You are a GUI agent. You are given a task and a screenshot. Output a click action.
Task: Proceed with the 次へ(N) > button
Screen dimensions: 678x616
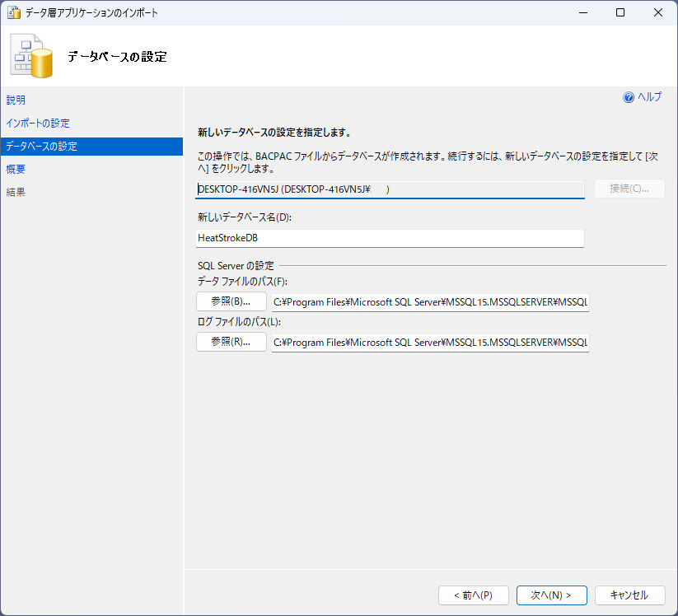coord(551,595)
